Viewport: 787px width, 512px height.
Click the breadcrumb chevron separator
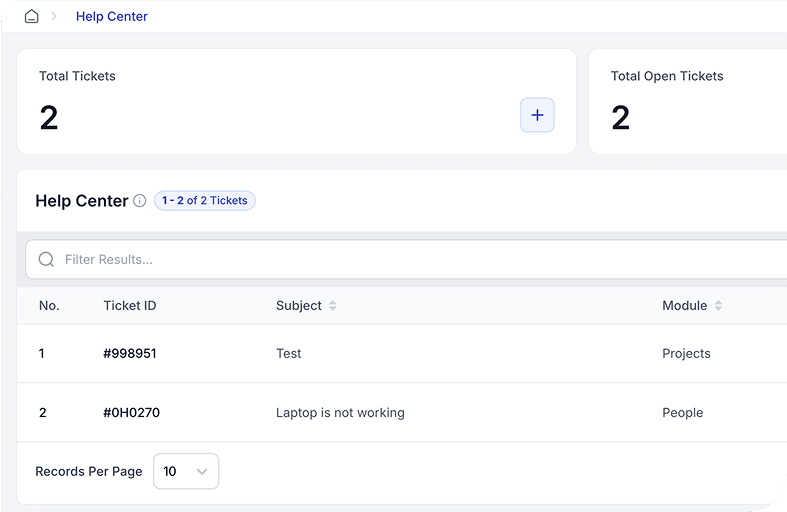[x=55, y=17]
